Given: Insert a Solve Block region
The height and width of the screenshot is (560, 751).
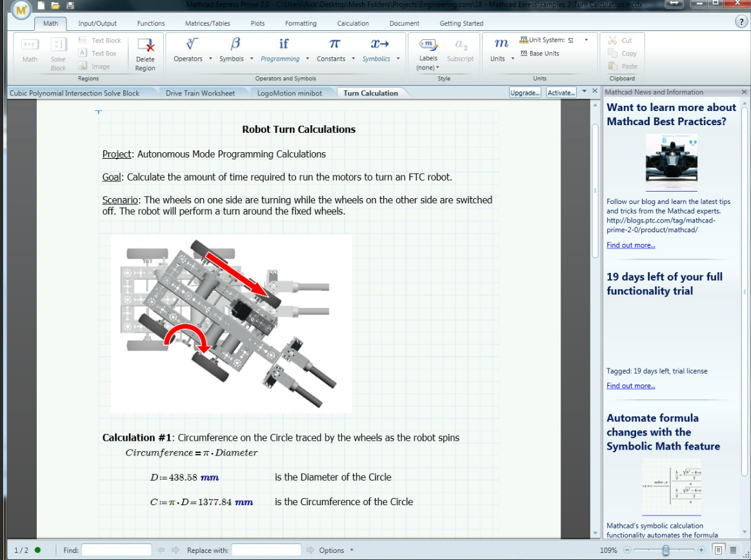Looking at the screenshot, I should (59, 54).
